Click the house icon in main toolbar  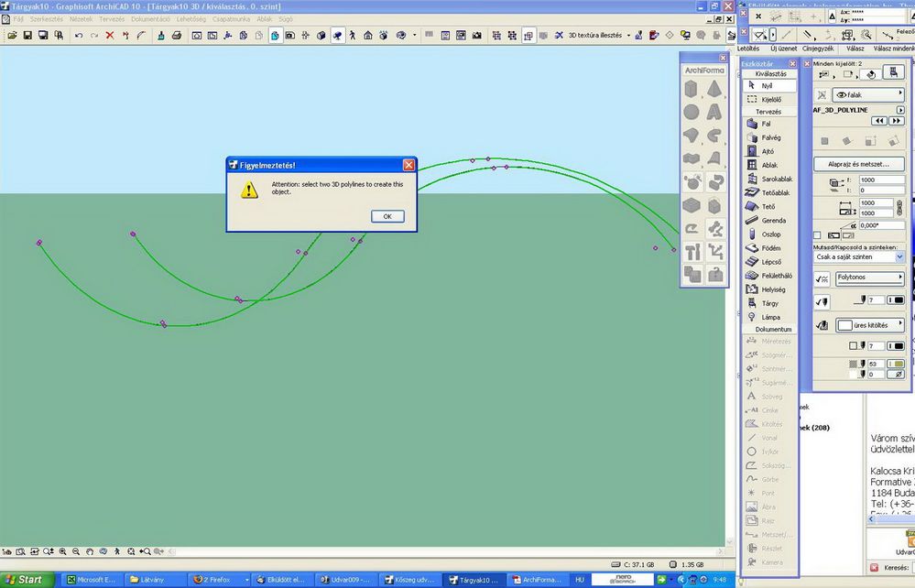367,36
